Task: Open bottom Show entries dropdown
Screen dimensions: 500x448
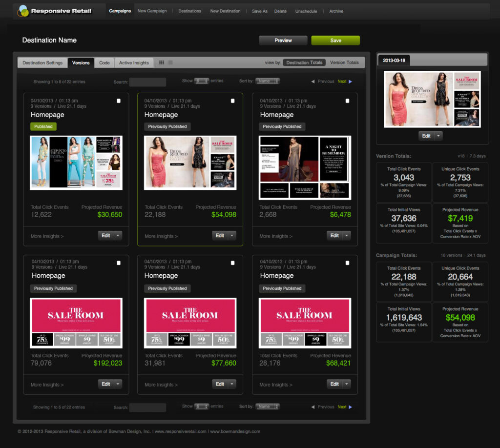Action: point(202,406)
